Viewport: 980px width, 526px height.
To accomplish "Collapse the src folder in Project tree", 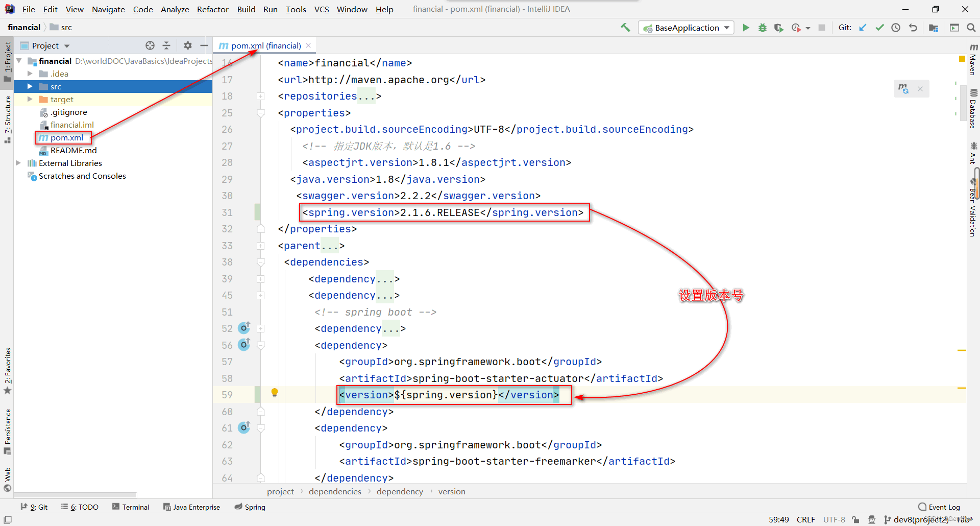I will [30, 86].
